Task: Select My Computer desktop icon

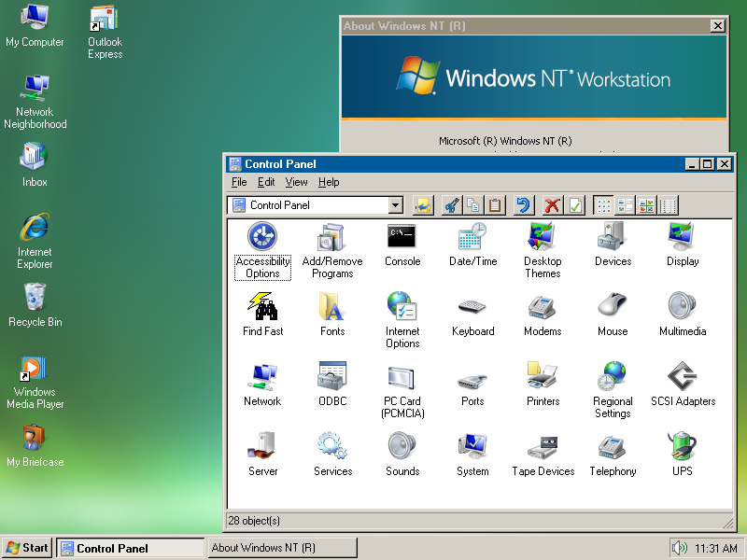Action: [x=35, y=25]
